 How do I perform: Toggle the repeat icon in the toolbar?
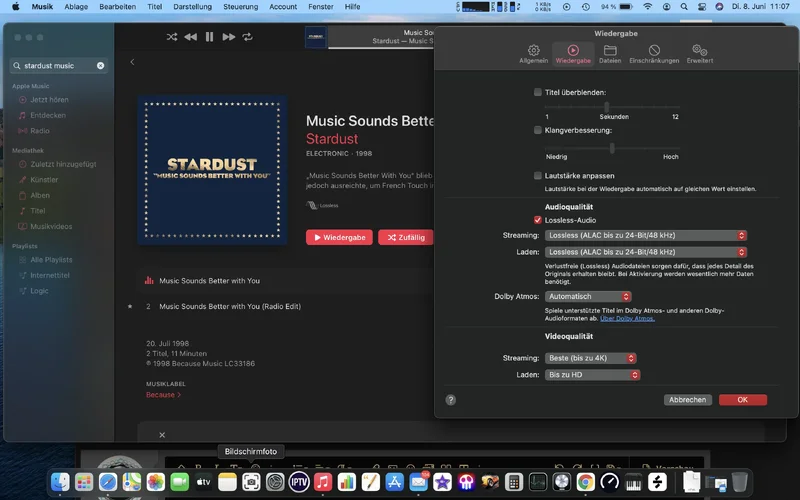coord(247,37)
